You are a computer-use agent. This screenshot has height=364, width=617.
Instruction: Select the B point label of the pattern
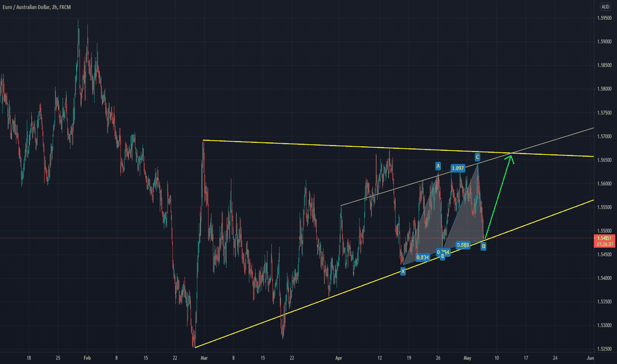pos(442,257)
